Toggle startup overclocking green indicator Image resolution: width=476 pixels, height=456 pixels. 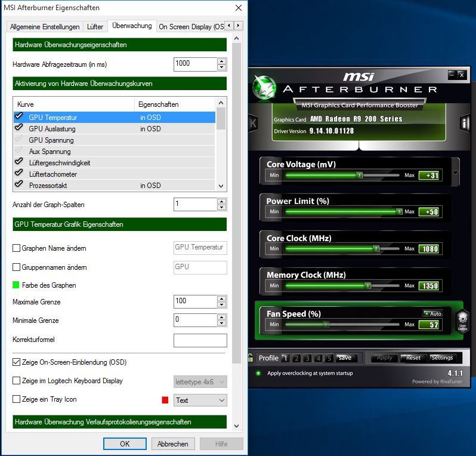point(258,373)
